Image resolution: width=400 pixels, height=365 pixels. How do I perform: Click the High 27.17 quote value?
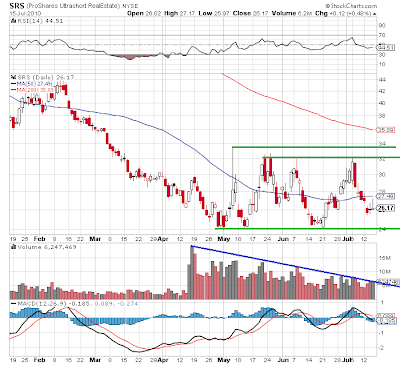[x=180, y=13]
